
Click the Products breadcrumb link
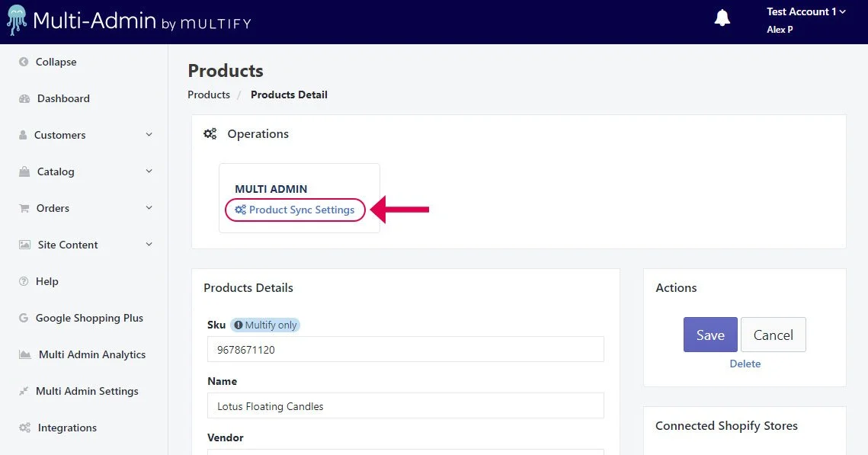point(209,95)
